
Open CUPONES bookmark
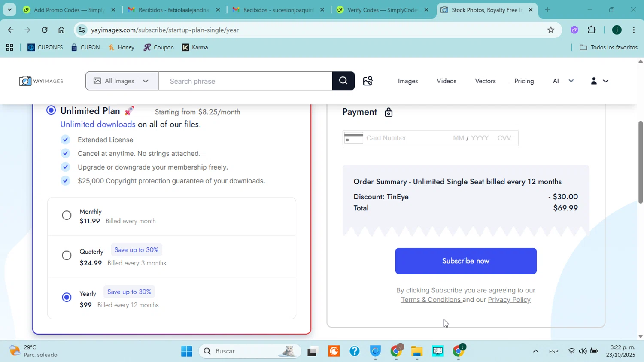45,48
